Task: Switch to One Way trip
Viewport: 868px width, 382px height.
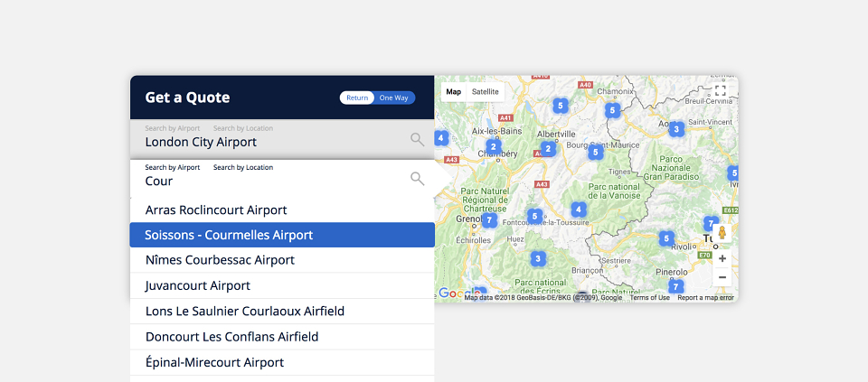Action: point(393,98)
